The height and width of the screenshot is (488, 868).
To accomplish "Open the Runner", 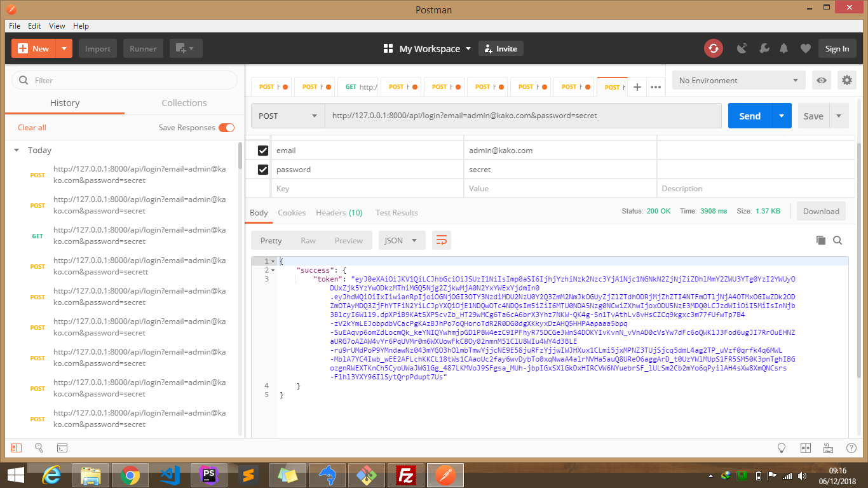I will tap(143, 48).
